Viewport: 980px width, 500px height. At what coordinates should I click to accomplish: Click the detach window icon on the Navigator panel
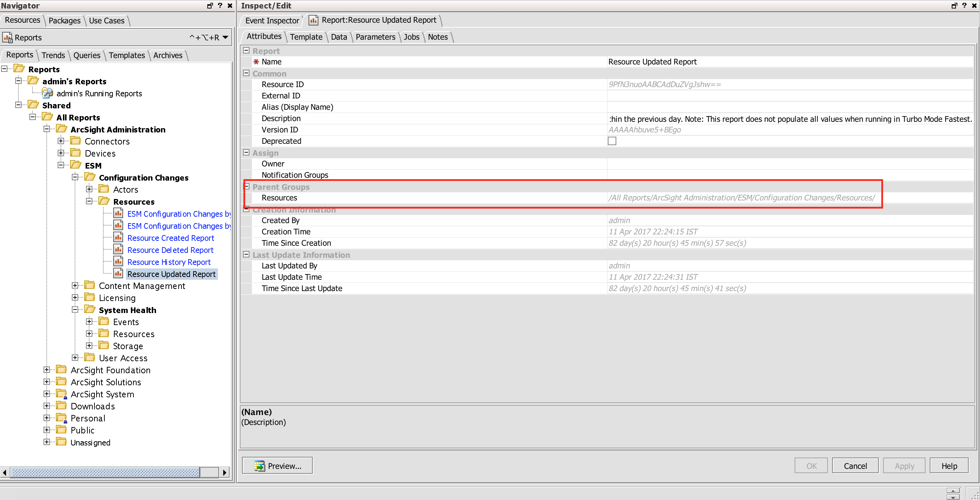tap(209, 6)
